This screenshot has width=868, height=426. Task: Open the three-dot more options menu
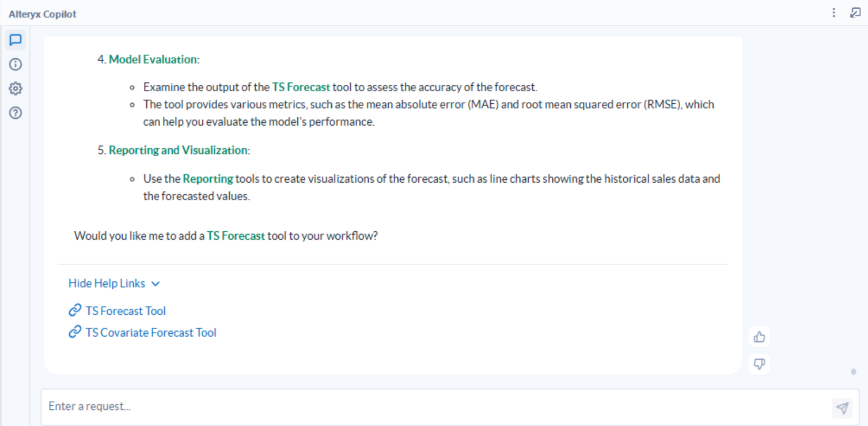[x=834, y=13]
